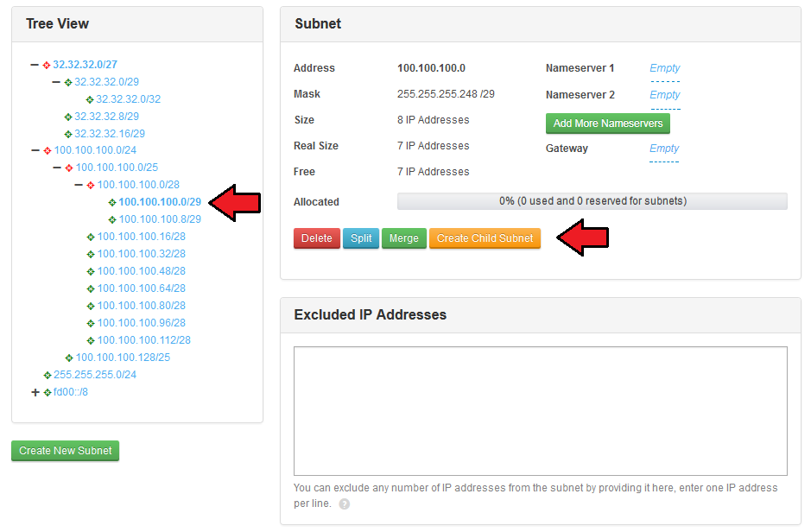811x532 pixels.
Task: Open the IPv6 subnet fd00::/8
Action: tap(71, 392)
